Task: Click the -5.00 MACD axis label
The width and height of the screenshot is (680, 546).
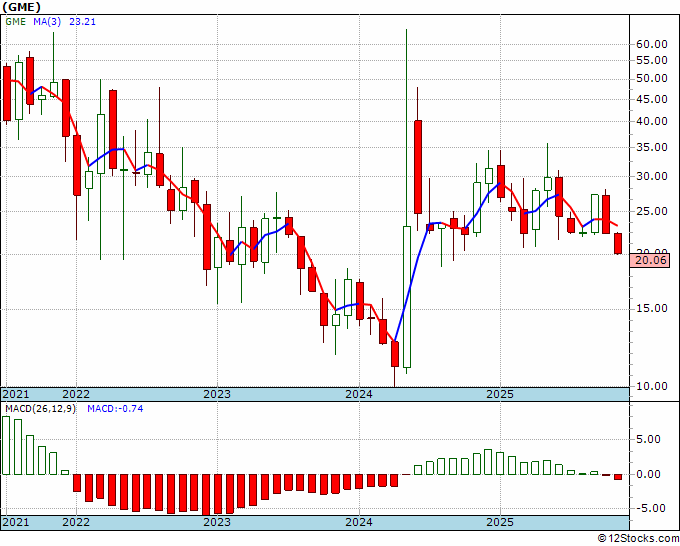Action: click(x=651, y=508)
